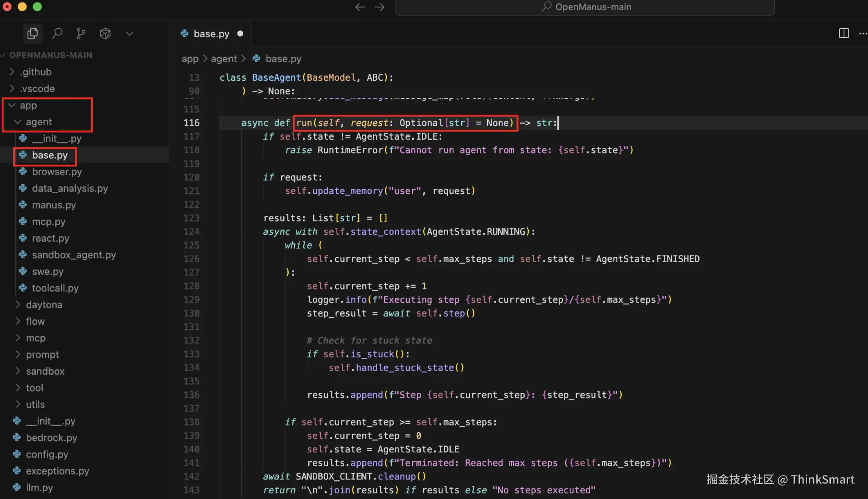Collapse the agent folder
This screenshot has width=868, height=499.
point(39,122)
